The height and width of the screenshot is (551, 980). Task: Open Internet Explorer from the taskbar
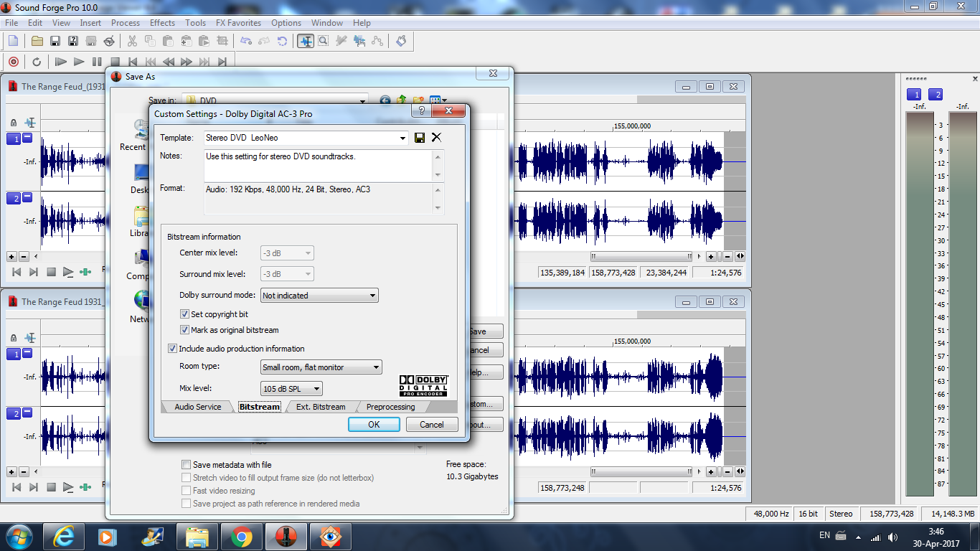(63, 536)
